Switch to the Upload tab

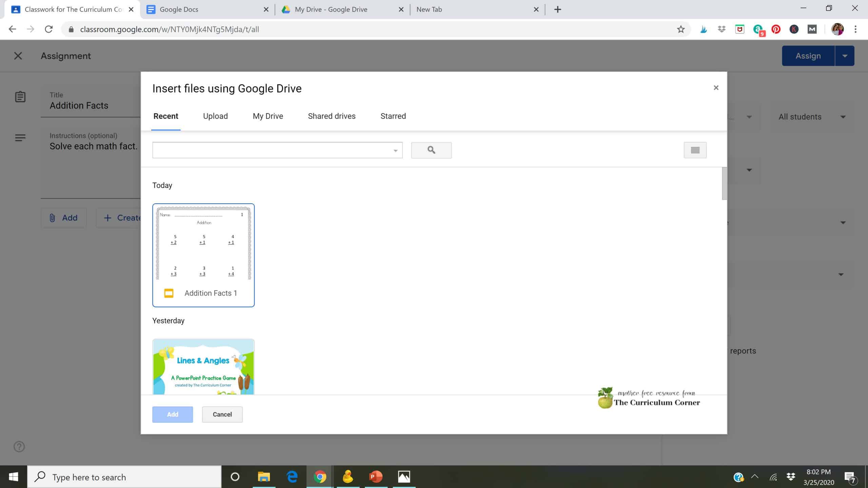point(215,116)
